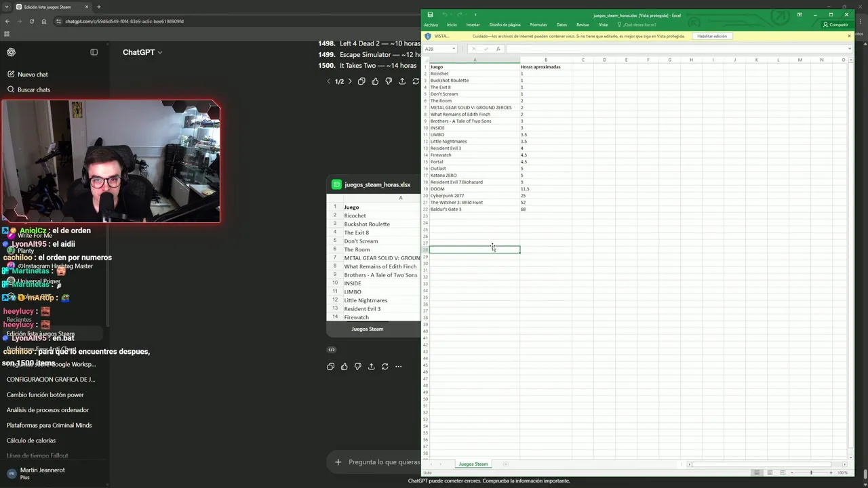The image size is (868, 488).
Task: Open the Vista ribbon tab
Action: [x=603, y=25]
